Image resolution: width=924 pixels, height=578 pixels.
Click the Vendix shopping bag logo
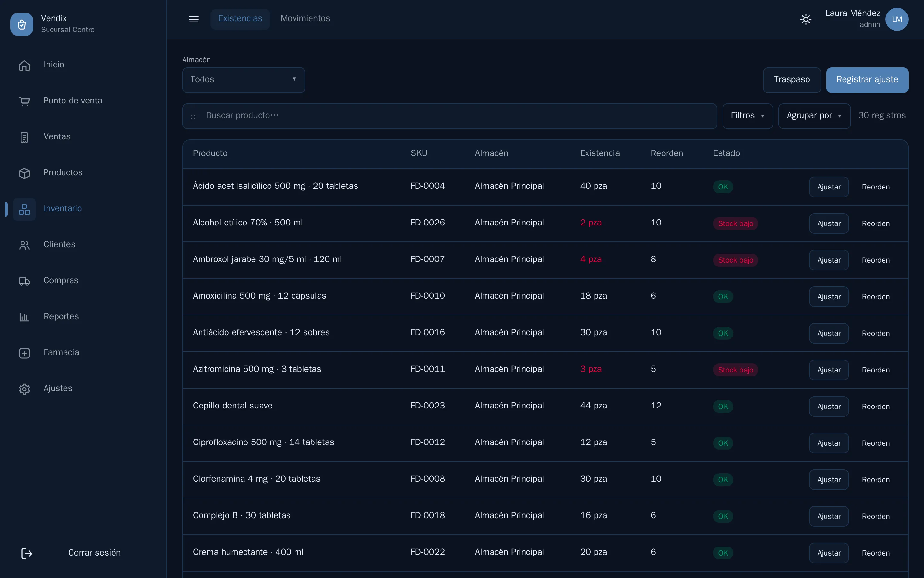point(22,24)
